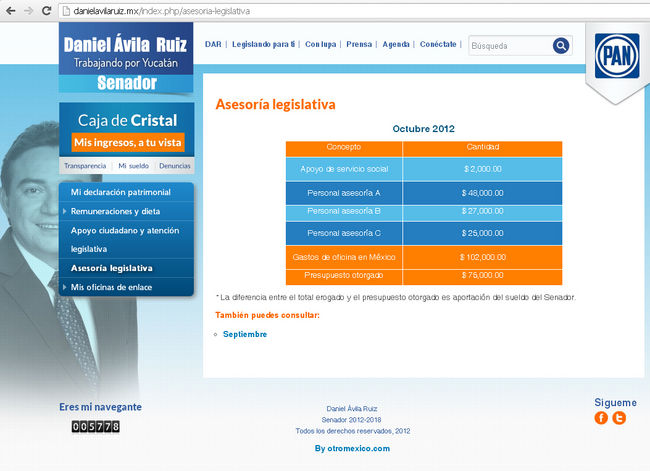Go to the Prensa menu item
Screen dimensions: 650x471
tap(359, 45)
